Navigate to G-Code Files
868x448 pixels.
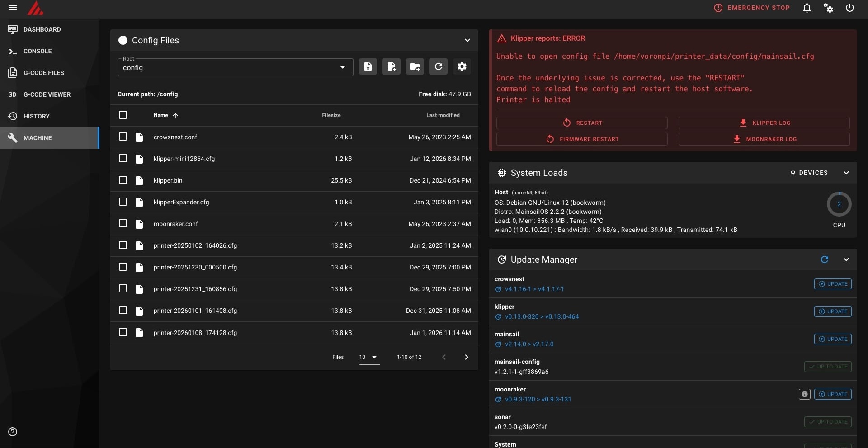(x=49, y=73)
